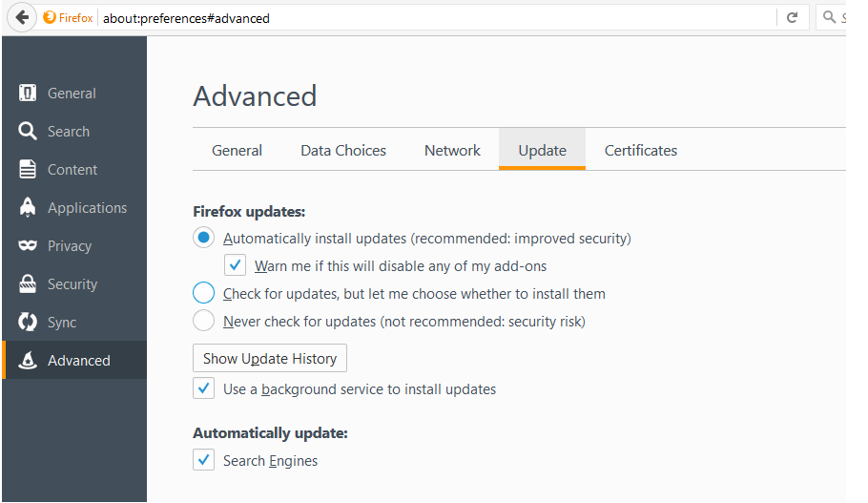Click the Search magnifier sidebar icon
Screen dimensions: 868x503
27,131
